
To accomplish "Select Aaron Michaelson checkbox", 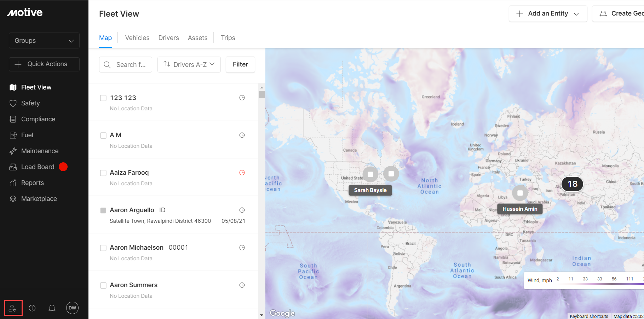I will click(103, 248).
